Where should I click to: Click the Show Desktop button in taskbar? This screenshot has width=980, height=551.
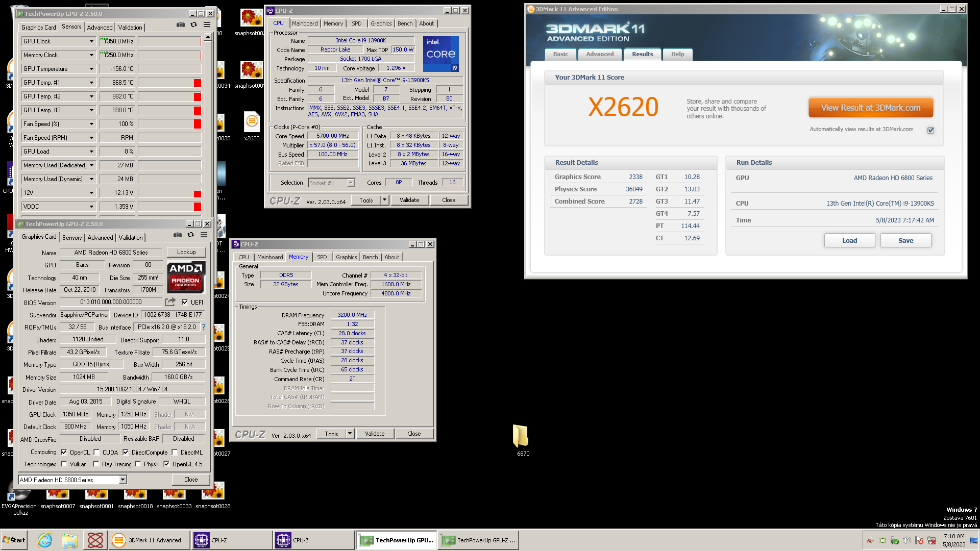[974, 540]
